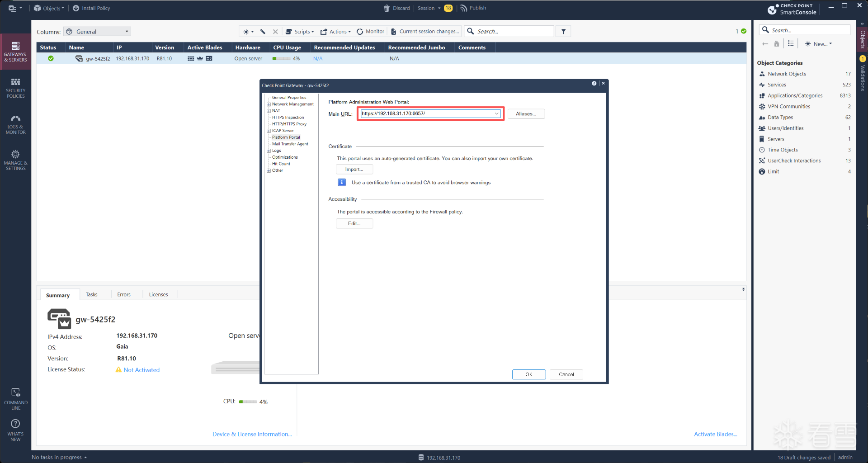Click the delete X icon in gateways toolbar
This screenshot has width=868, height=463.
point(275,32)
